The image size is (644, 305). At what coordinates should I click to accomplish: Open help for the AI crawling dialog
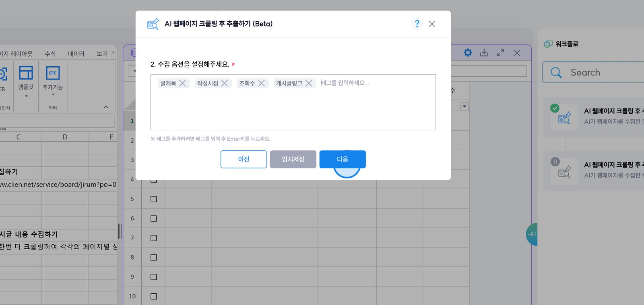point(417,24)
